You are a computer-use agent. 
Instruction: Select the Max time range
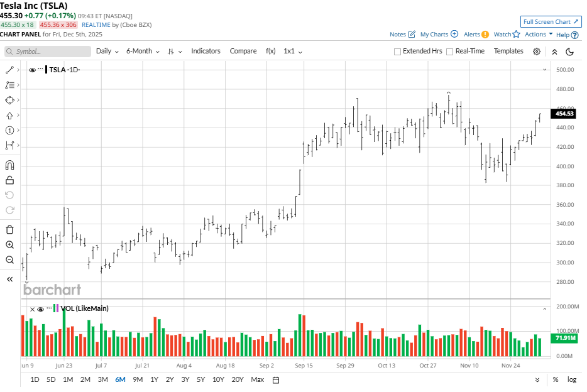click(x=257, y=379)
